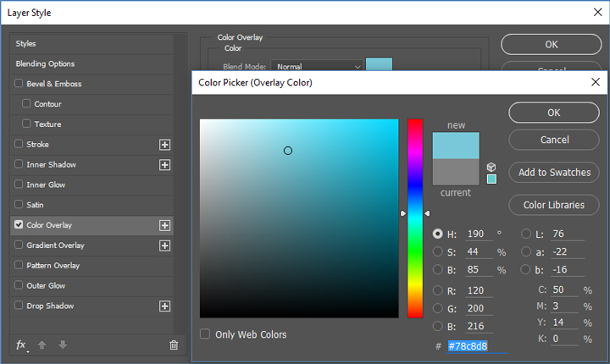This screenshot has height=364, width=610.
Task: Click the fx add layer style icon
Action: coord(21,345)
